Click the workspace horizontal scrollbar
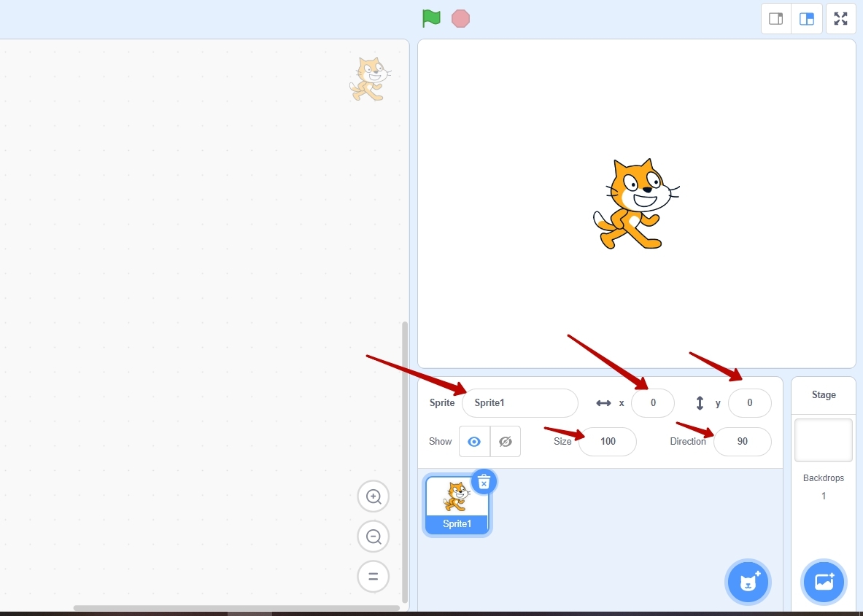Image resolution: width=863 pixels, height=616 pixels. pos(236,608)
